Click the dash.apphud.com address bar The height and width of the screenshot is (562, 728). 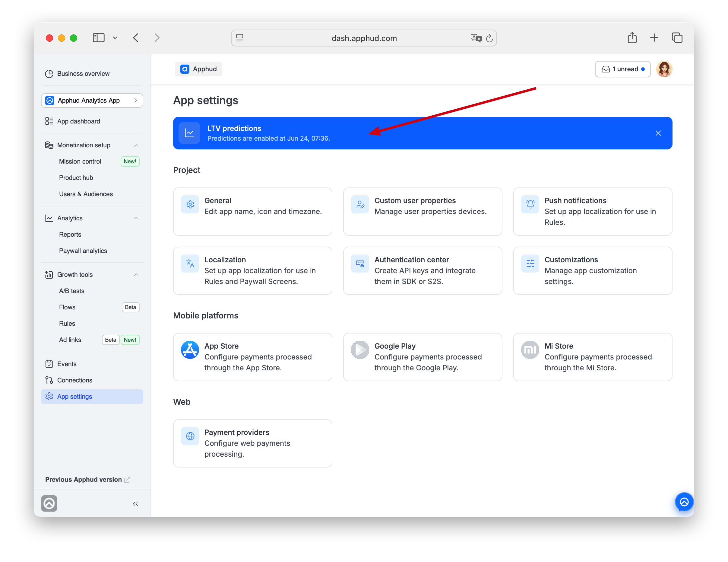(x=364, y=38)
